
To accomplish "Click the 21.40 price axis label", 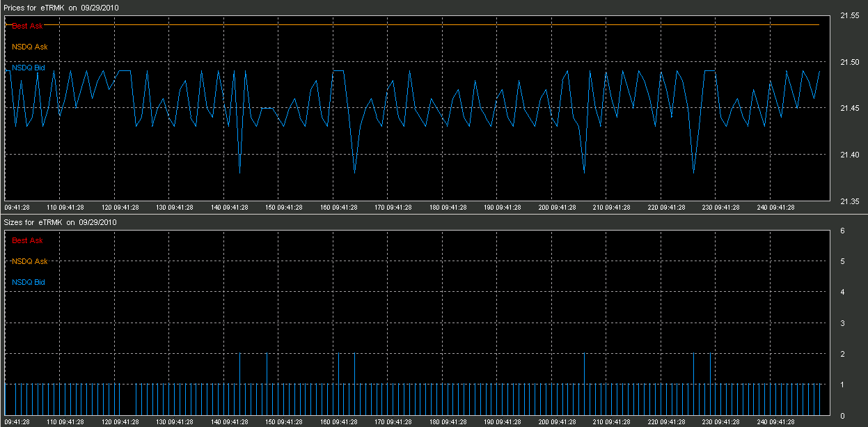I will [849, 155].
